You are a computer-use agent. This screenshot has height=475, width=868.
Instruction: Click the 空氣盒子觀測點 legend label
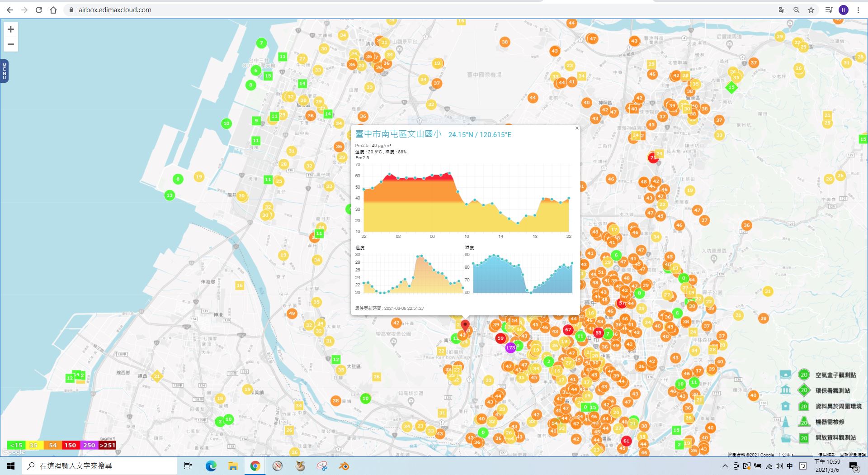coord(835,375)
